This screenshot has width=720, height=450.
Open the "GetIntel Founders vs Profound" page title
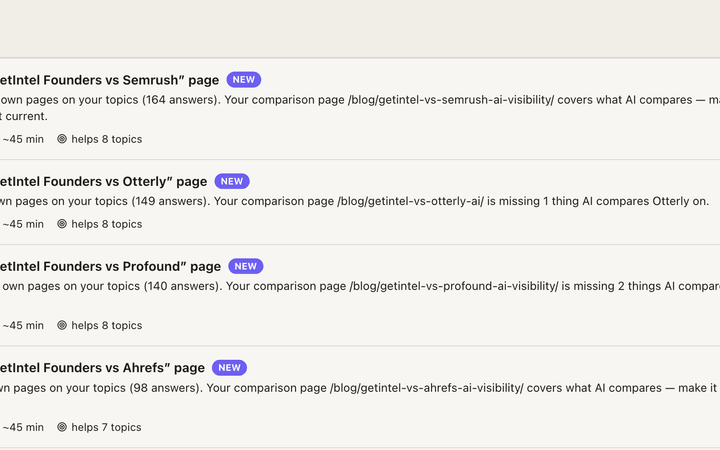[110, 266]
